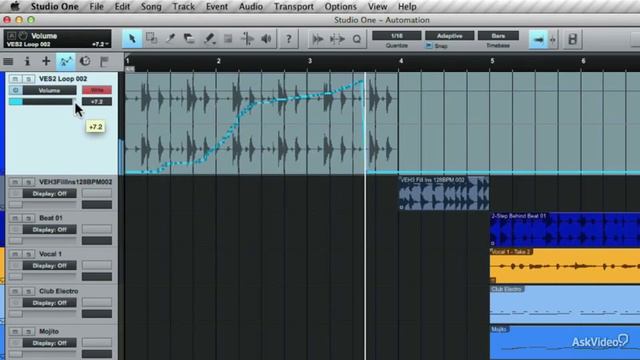Screen dimensions: 640x360
Task: Click the red Write automation mode button
Action: (x=97, y=90)
